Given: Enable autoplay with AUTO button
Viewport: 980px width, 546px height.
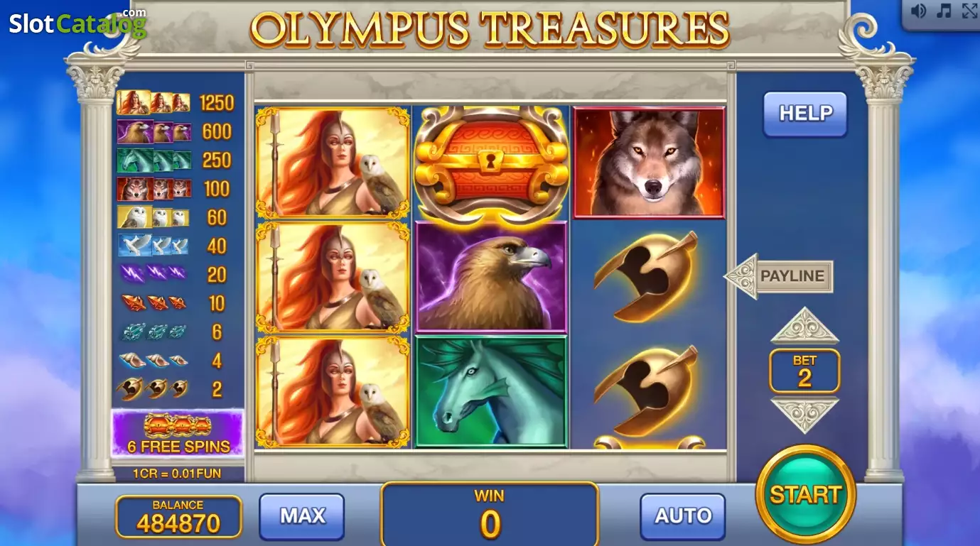Looking at the screenshot, I should (683, 516).
